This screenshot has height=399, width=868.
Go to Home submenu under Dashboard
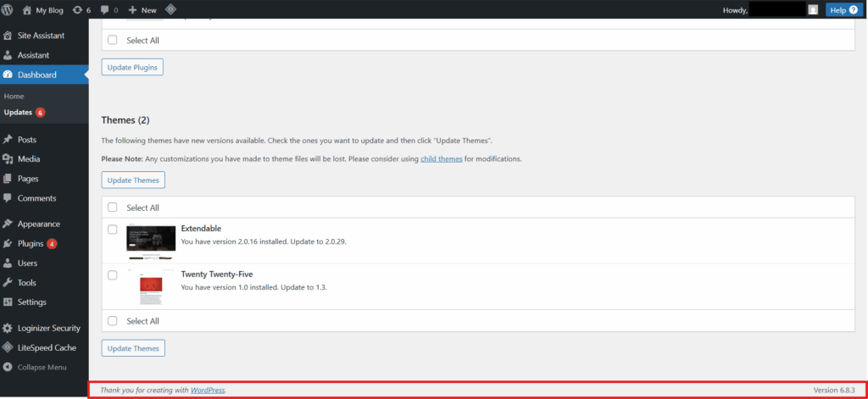point(14,97)
